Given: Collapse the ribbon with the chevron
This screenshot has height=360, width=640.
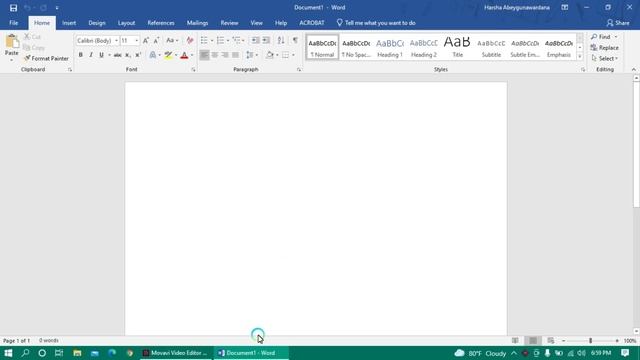Looking at the screenshot, I should pos(634,69).
